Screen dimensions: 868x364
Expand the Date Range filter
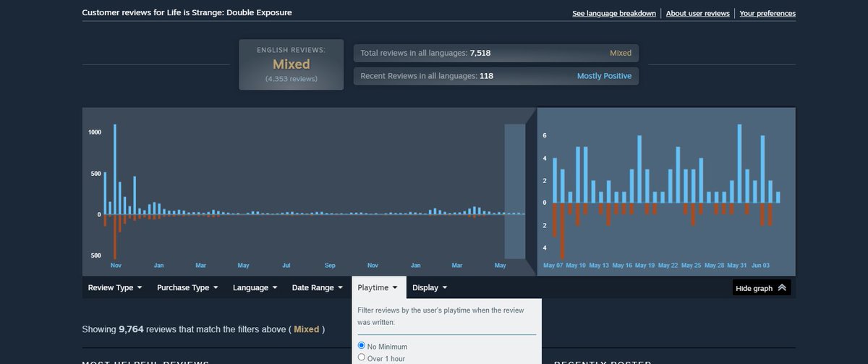point(318,287)
